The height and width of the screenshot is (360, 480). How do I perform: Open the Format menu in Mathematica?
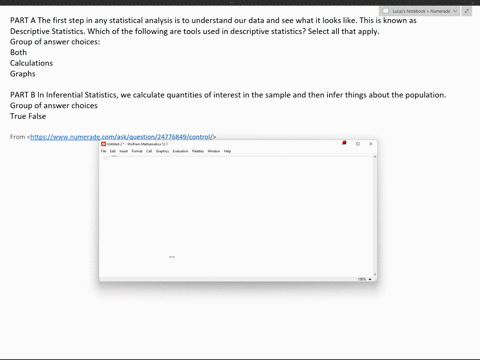(x=137, y=151)
